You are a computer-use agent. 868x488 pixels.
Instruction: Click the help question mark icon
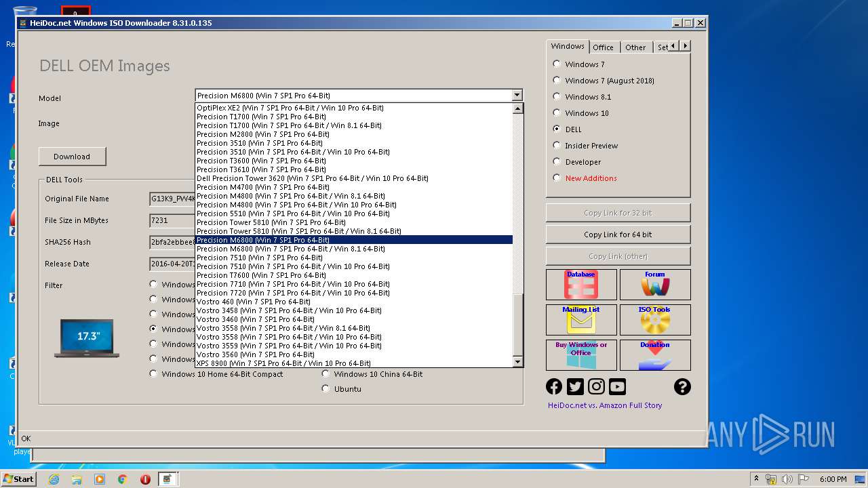(682, 386)
